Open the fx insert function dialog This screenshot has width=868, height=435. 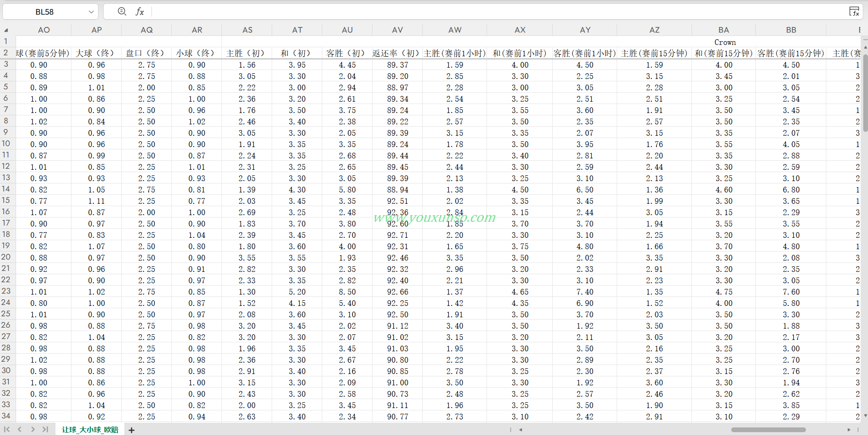point(140,11)
